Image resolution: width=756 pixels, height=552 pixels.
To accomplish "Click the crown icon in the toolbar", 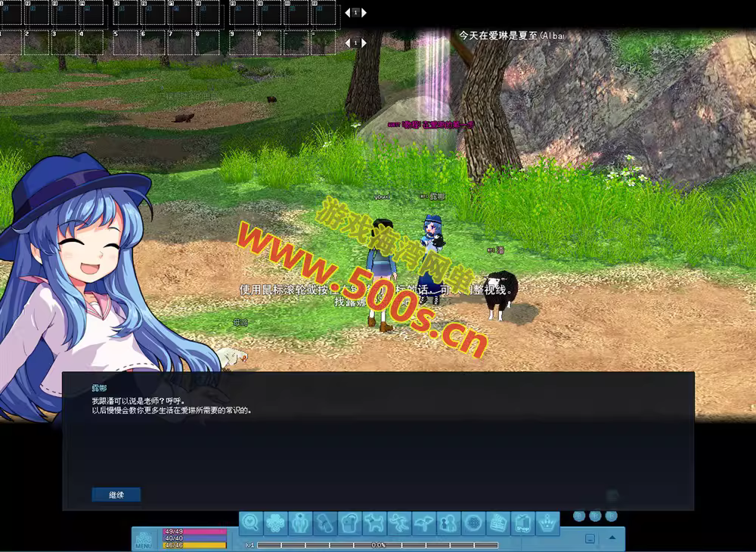I will [547, 523].
